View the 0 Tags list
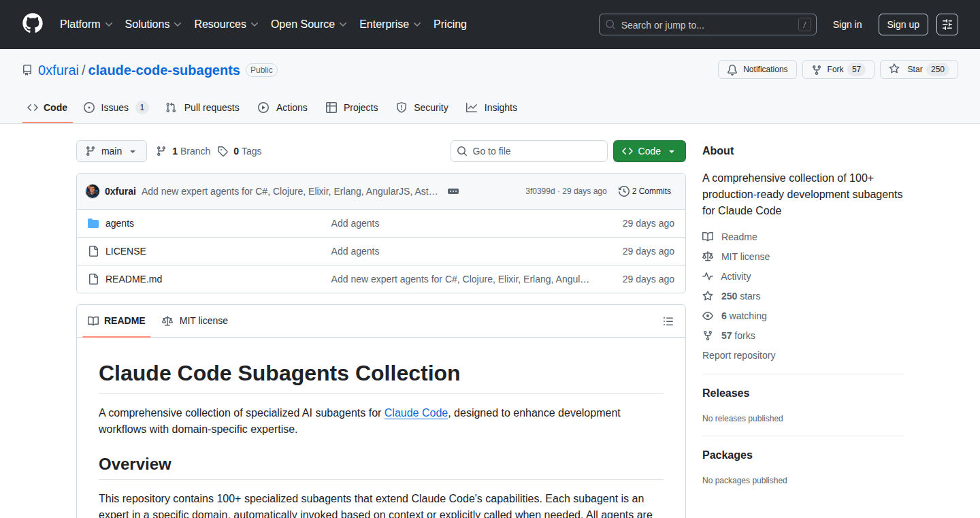Viewport: 980px width, 518px height. [x=240, y=151]
